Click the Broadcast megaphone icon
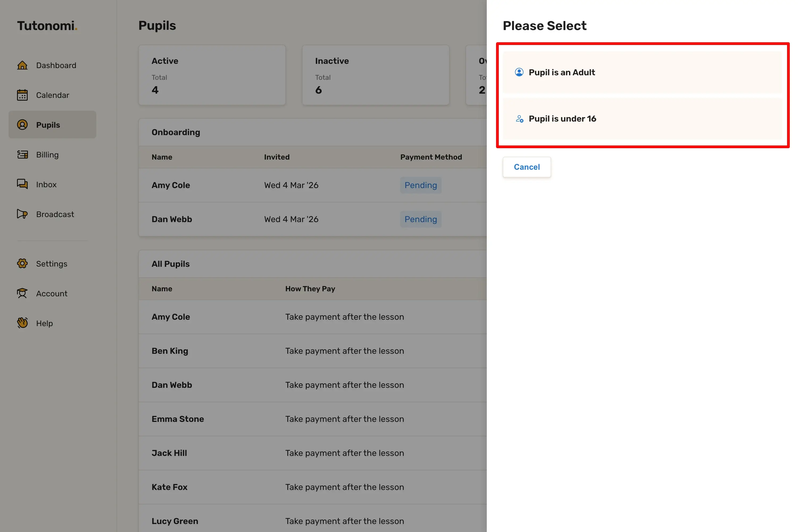 point(22,214)
